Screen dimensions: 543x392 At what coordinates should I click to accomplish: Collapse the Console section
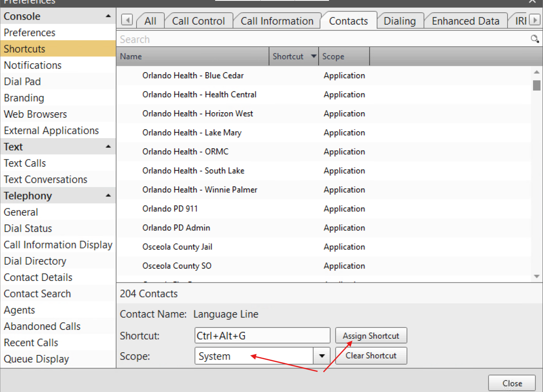[x=108, y=16]
